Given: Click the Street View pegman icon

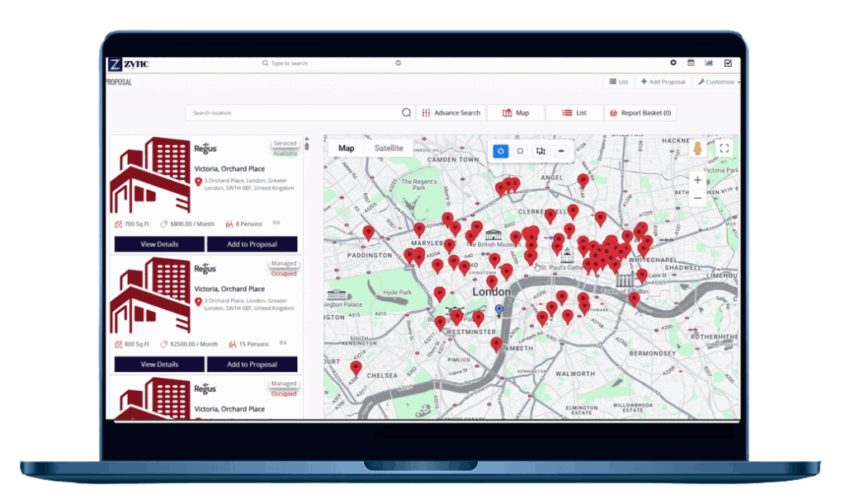Looking at the screenshot, I should [x=697, y=148].
